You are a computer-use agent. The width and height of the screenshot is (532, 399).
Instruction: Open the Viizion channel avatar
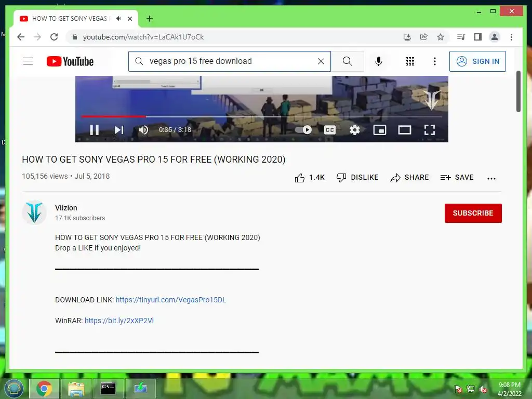click(x=34, y=212)
